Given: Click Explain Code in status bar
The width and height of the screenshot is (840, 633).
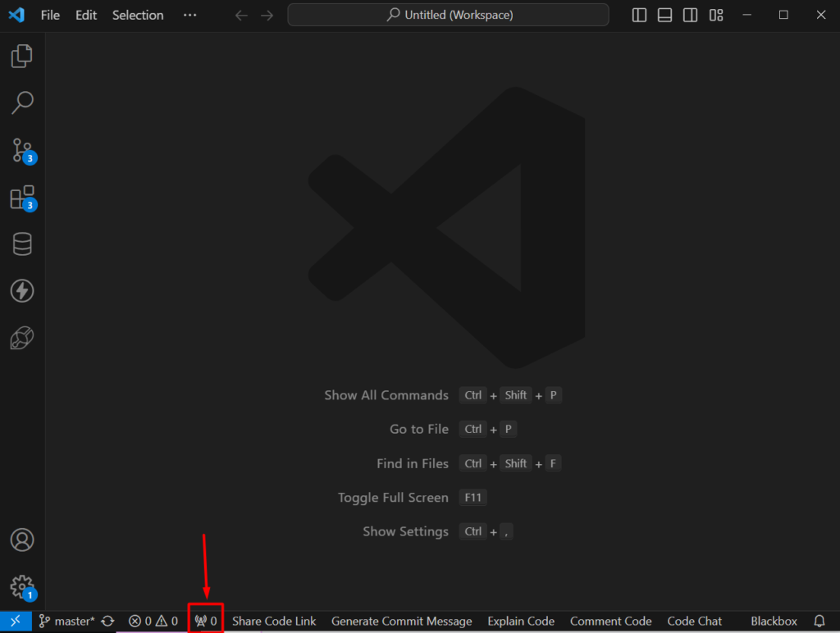Looking at the screenshot, I should (521, 622).
